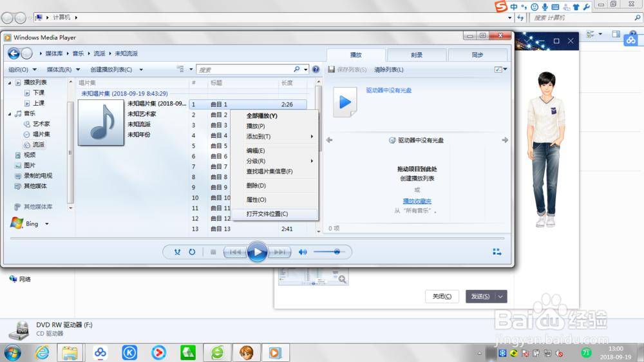Expand the 创建播放列表 dropdown arrow

point(141,70)
